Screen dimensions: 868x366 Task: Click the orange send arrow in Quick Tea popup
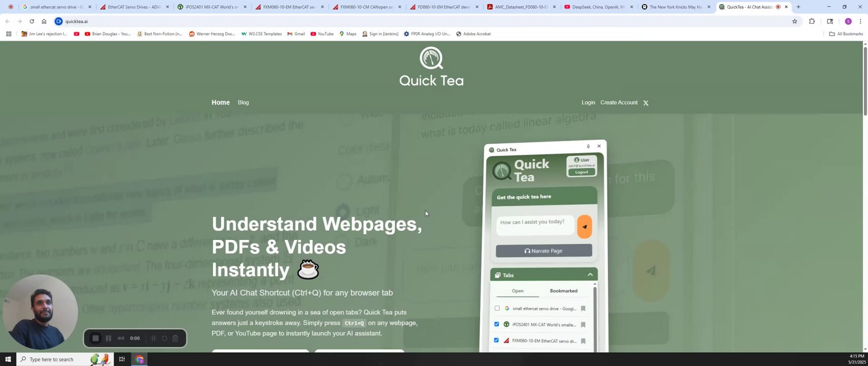coord(584,227)
